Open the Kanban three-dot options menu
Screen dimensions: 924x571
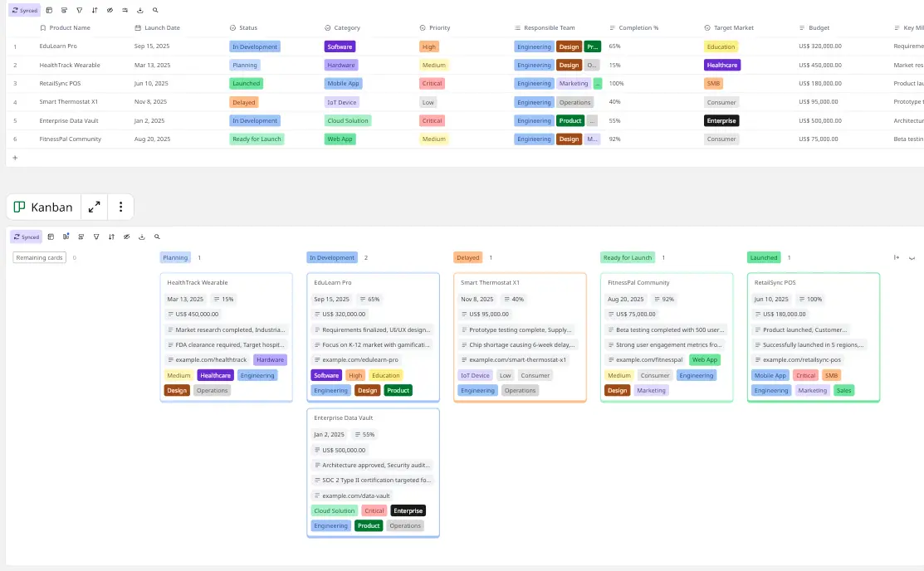tap(121, 207)
